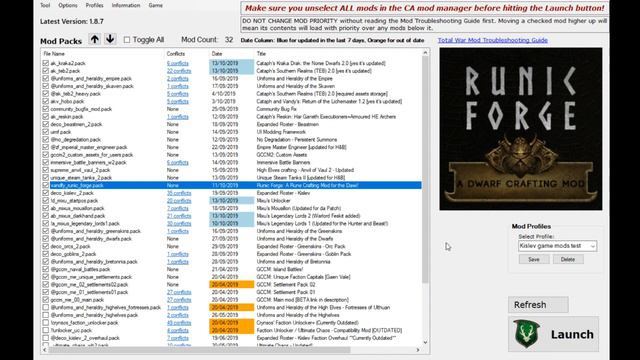Viewport: 640px width, 360px height.
Task: Click scroll down arrow of mod list
Action: [425, 342]
